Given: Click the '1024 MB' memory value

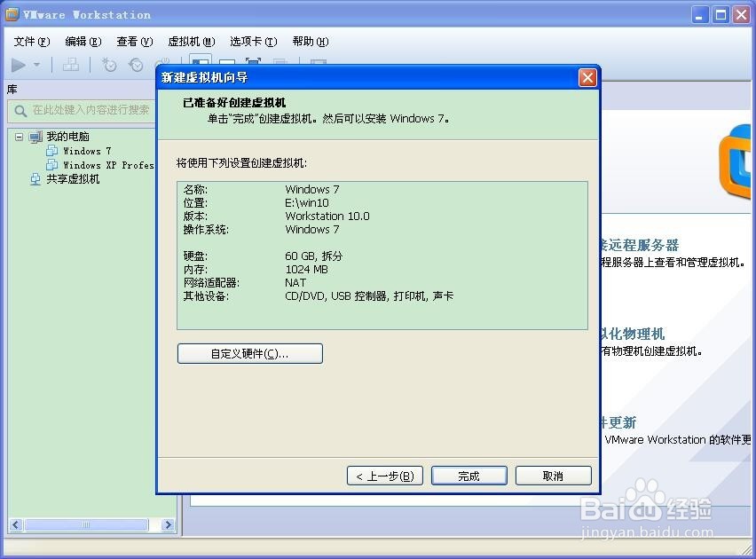Looking at the screenshot, I should pos(307,270).
